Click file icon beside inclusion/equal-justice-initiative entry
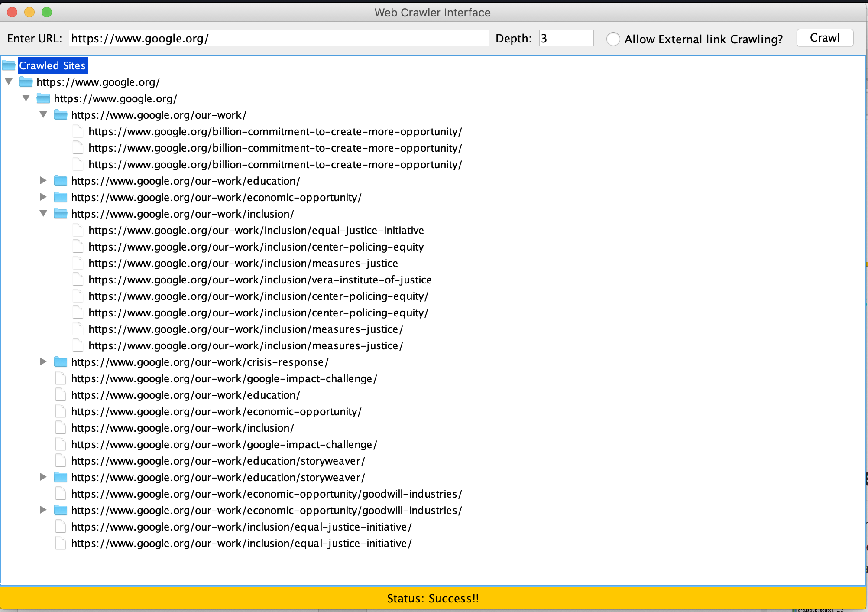 click(78, 230)
